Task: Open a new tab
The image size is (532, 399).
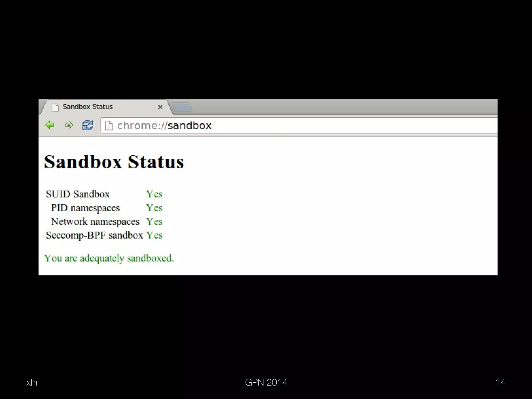Action: click(182, 107)
